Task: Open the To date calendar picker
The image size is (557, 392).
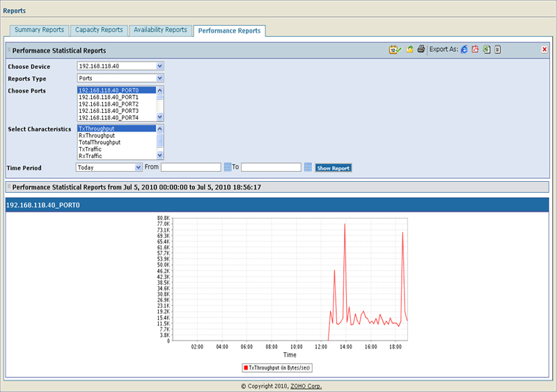Action: pos(308,167)
